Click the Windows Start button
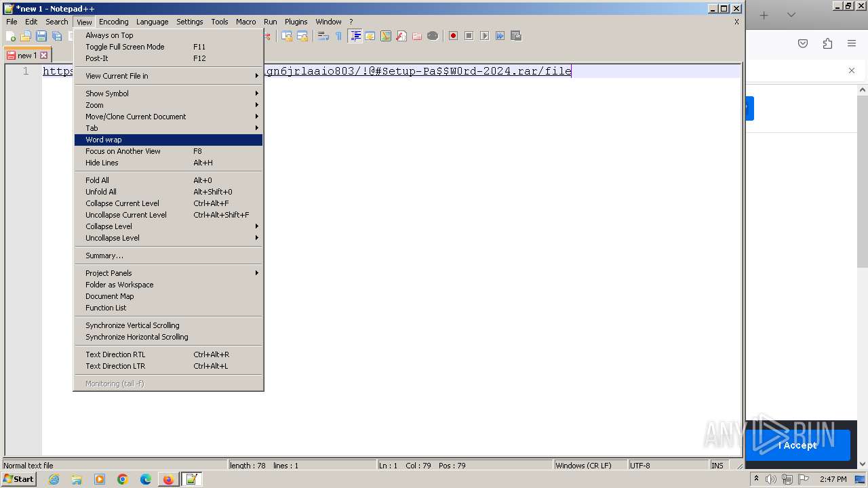The image size is (868, 488). coord(19,479)
